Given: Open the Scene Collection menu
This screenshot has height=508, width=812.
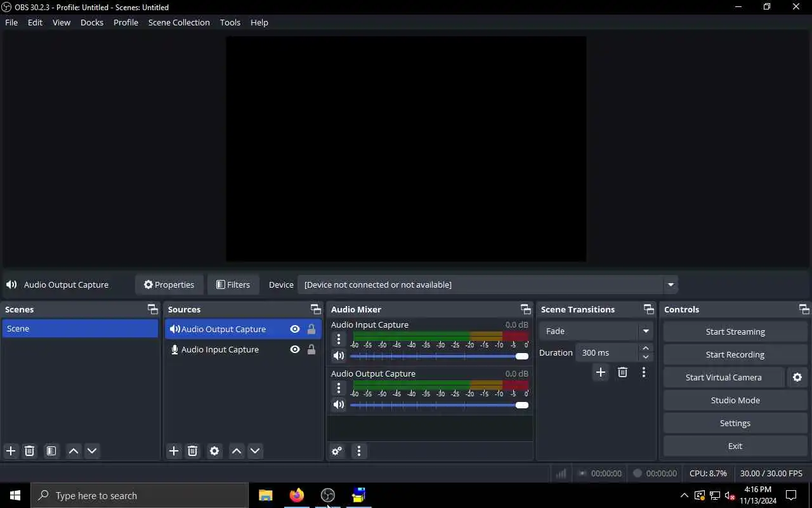Looking at the screenshot, I should coord(179,22).
